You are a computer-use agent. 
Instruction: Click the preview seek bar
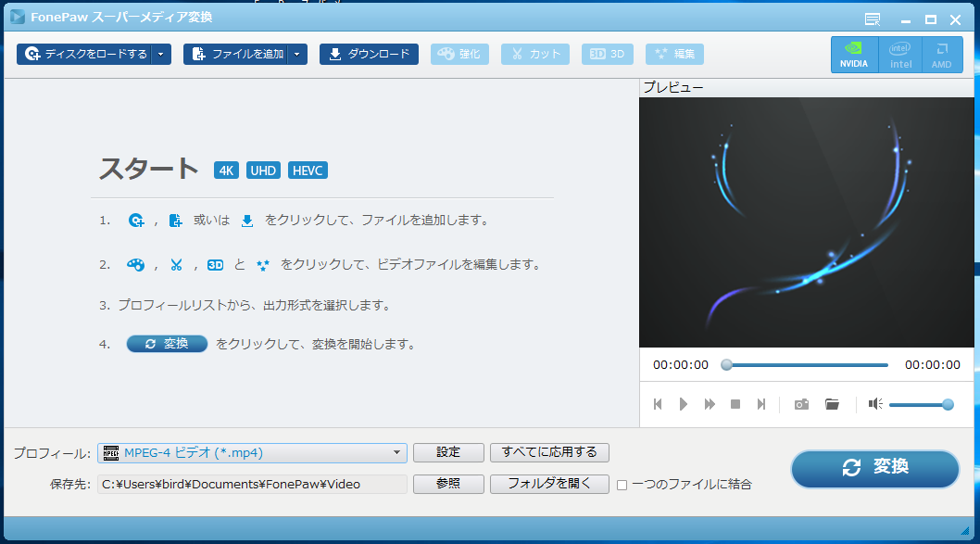[x=804, y=365]
